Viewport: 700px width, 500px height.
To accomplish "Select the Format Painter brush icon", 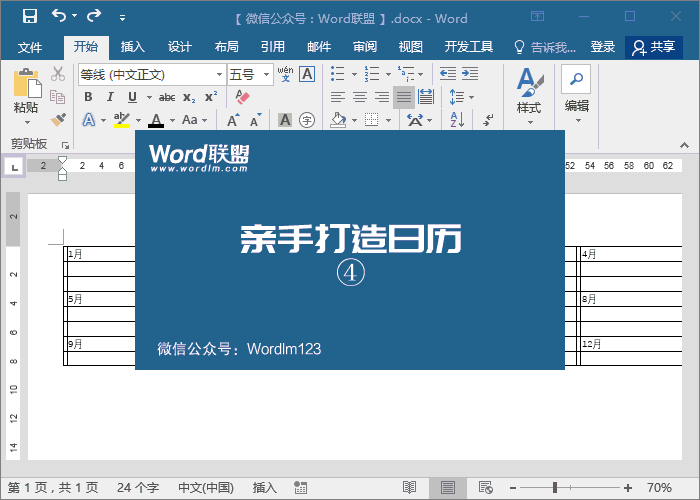I will click(x=58, y=120).
